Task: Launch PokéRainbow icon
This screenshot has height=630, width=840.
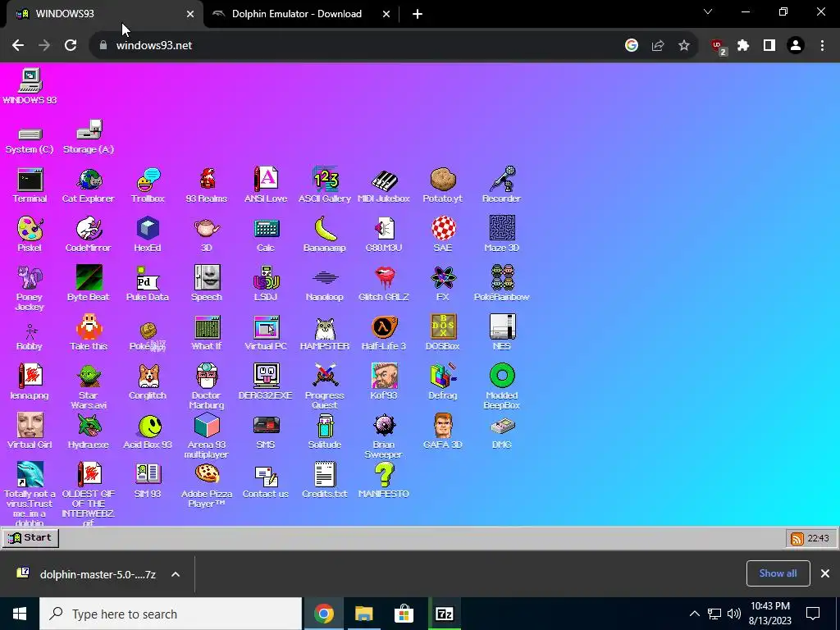Action: pos(501,284)
